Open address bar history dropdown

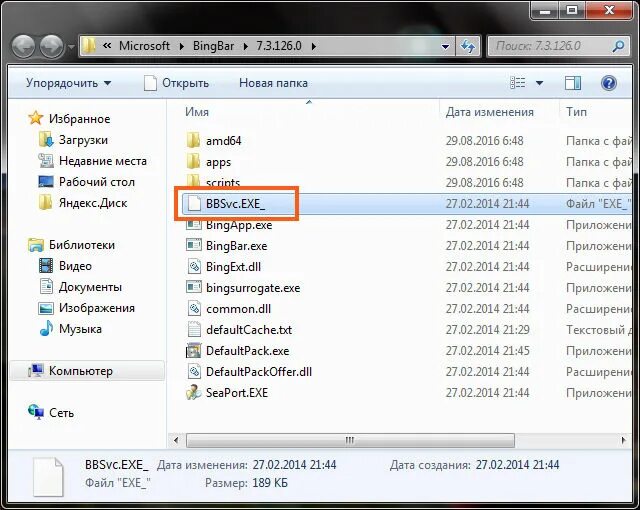coord(445,47)
